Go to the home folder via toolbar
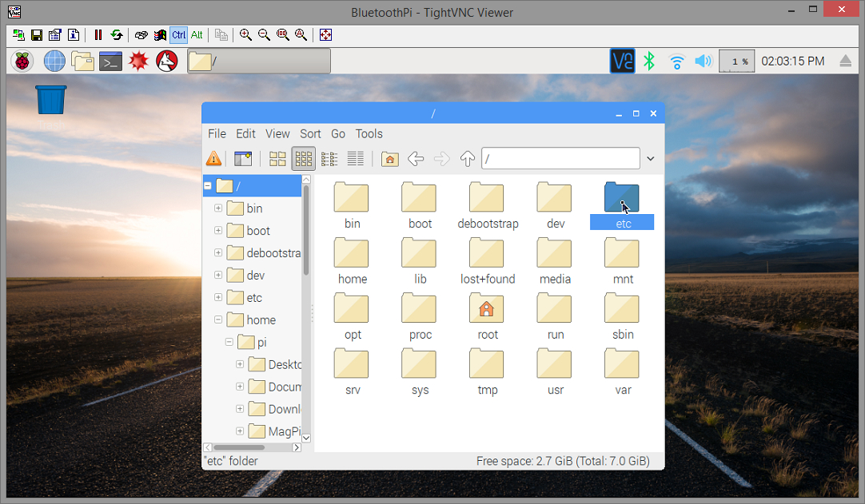 389,159
